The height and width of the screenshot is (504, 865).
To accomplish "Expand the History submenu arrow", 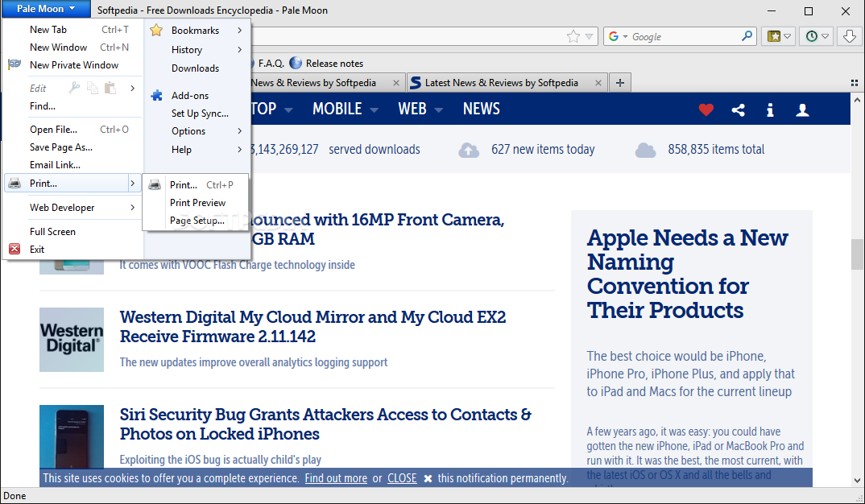I will [240, 50].
